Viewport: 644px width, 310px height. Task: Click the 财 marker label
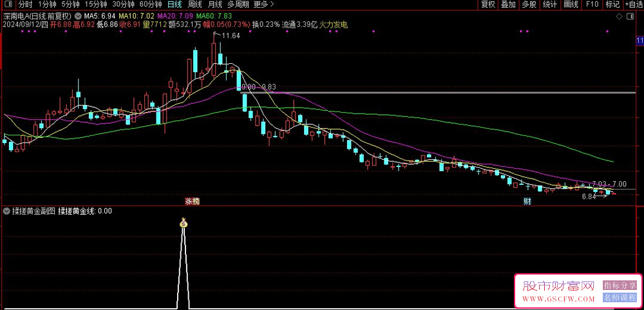(x=527, y=202)
